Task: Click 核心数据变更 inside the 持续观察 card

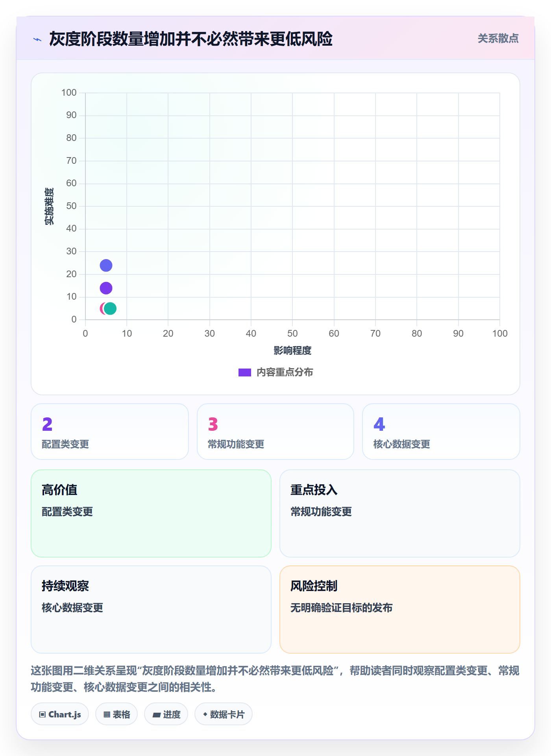Action: pos(72,608)
